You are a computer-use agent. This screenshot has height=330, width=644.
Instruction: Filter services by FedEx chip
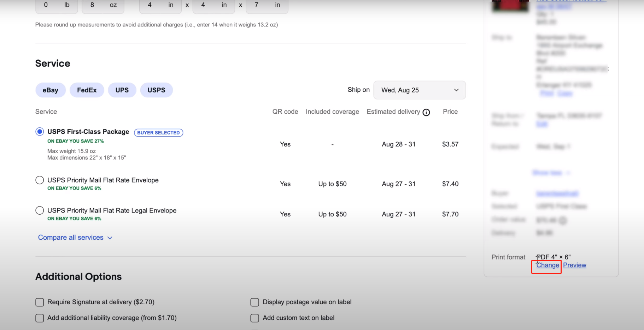coord(87,90)
